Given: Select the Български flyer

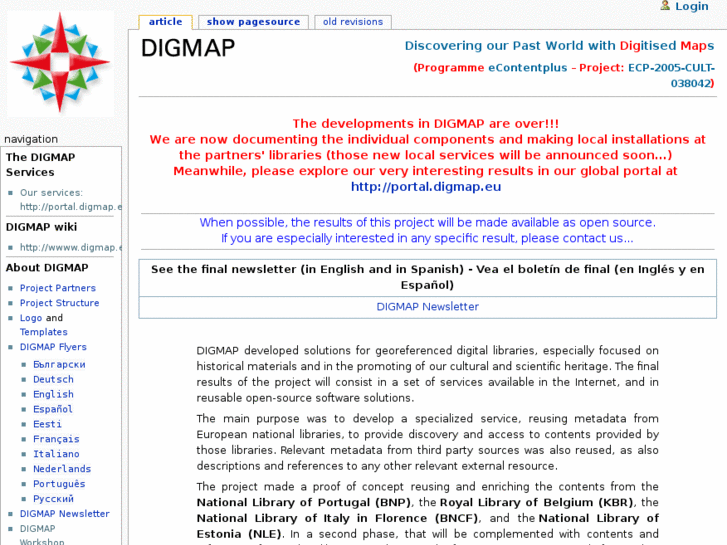Looking at the screenshot, I should point(59,365).
